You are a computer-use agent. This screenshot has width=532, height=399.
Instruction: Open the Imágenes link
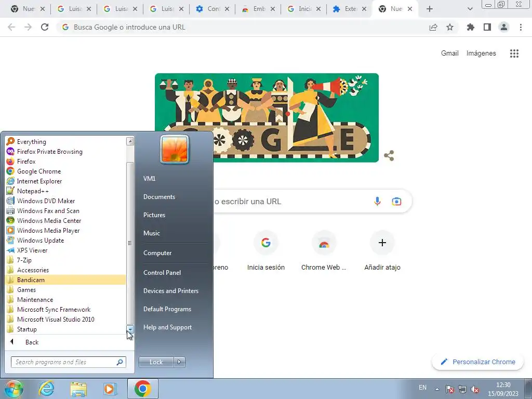coord(481,54)
